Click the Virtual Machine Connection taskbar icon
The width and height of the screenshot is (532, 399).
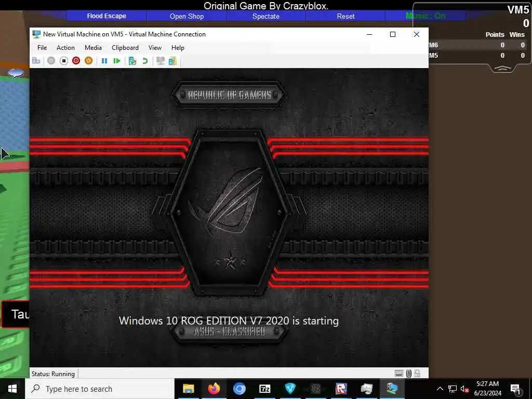coord(392,389)
